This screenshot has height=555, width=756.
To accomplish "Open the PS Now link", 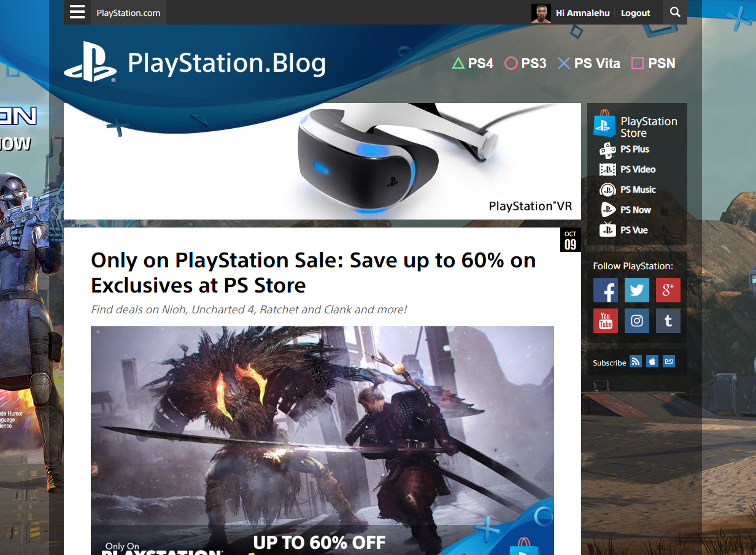I will tap(625, 210).
